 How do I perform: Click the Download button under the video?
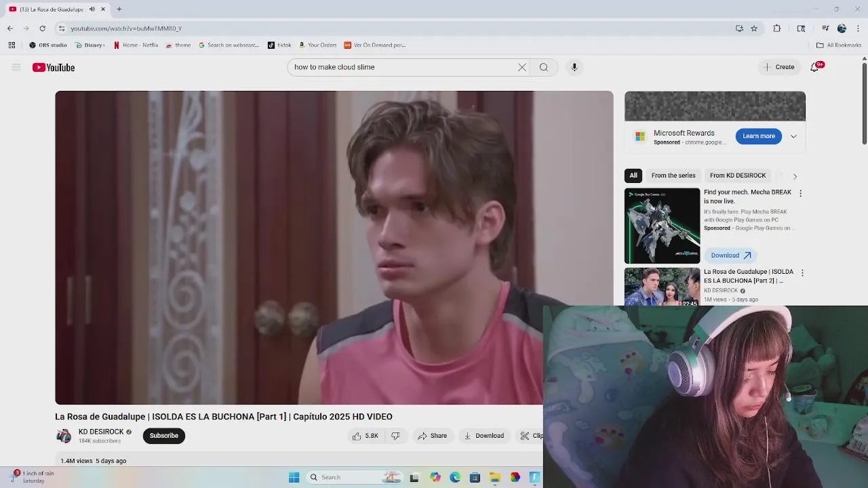[x=484, y=436]
